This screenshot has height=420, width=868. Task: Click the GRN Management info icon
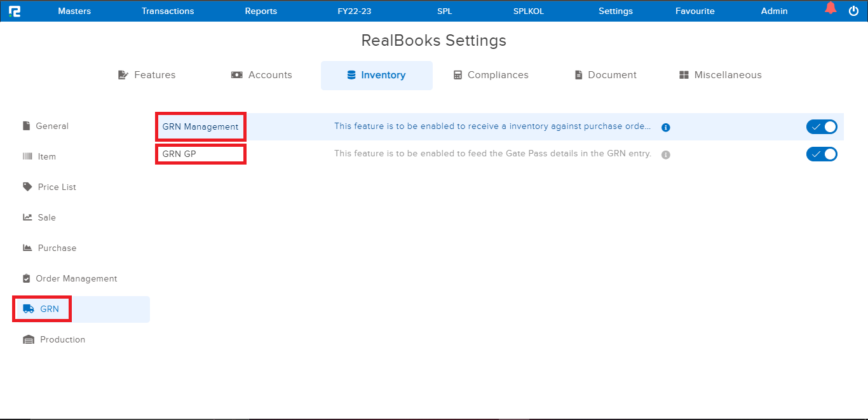point(666,127)
